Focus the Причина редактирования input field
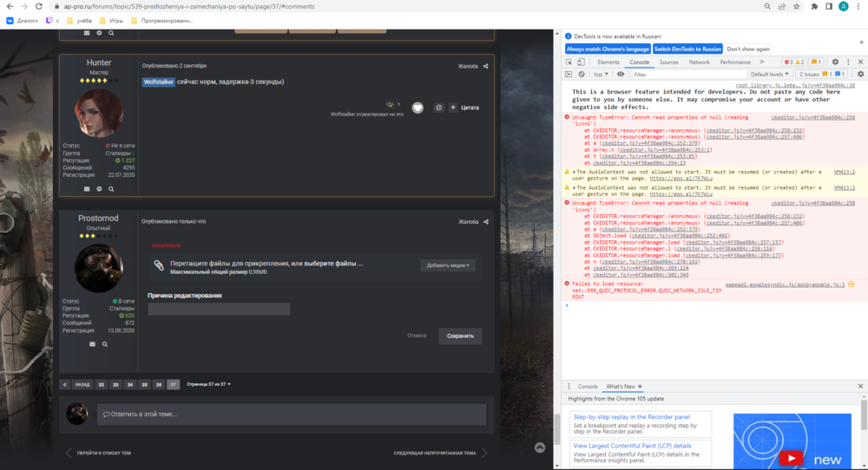868x470 pixels. coord(219,309)
